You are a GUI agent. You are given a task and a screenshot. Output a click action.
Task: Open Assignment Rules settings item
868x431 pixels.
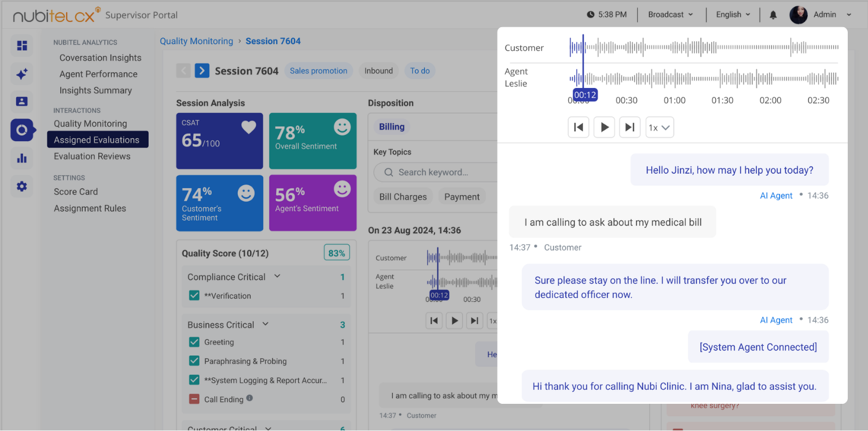90,208
